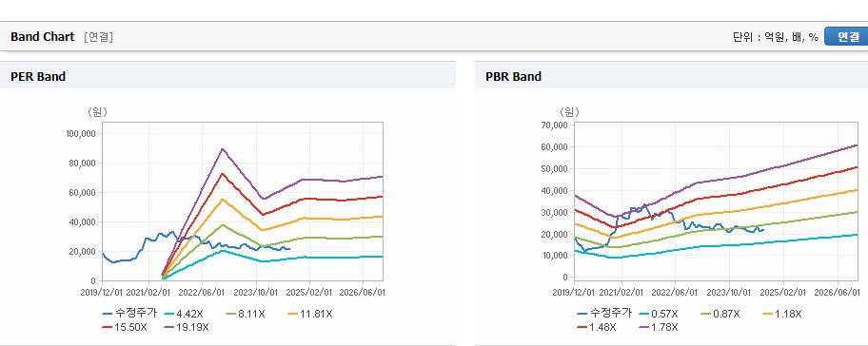This screenshot has width=868, height=346.
Task: Toggle the 0.87X legend series
Action: tap(720, 314)
